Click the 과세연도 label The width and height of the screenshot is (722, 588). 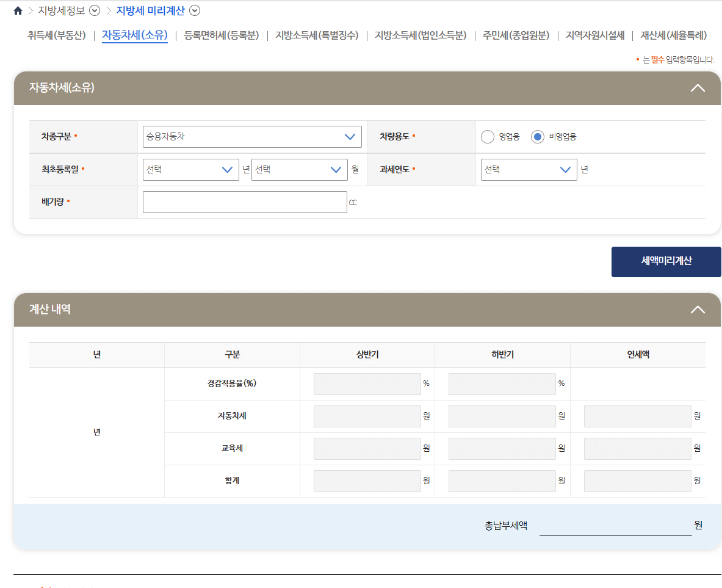pyautogui.click(x=394, y=170)
